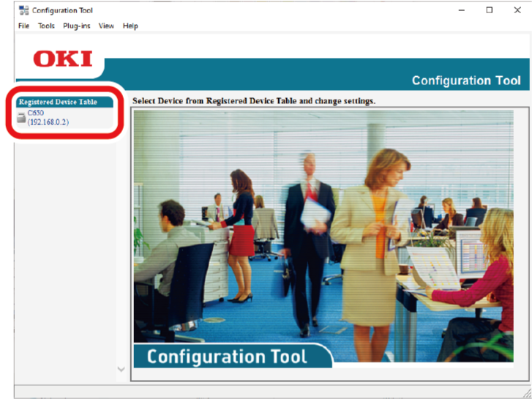Click the Configuration Tool heading in teal bar
The width and height of the screenshot is (532, 399).
pos(466,81)
